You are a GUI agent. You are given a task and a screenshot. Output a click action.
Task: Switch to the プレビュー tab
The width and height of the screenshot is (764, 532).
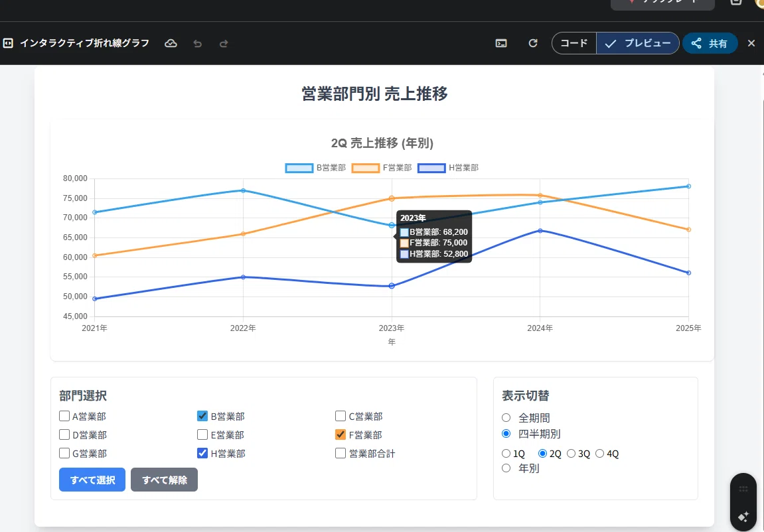tap(638, 43)
